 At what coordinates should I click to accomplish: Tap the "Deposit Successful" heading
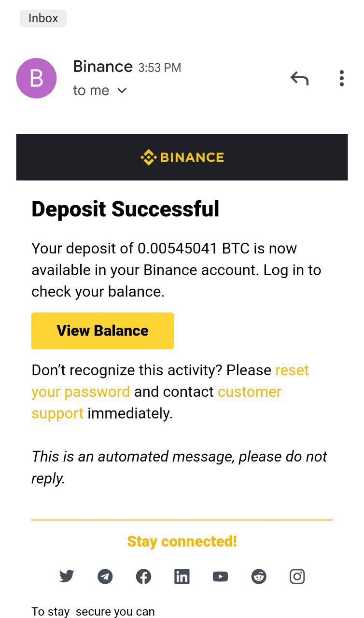point(126,209)
